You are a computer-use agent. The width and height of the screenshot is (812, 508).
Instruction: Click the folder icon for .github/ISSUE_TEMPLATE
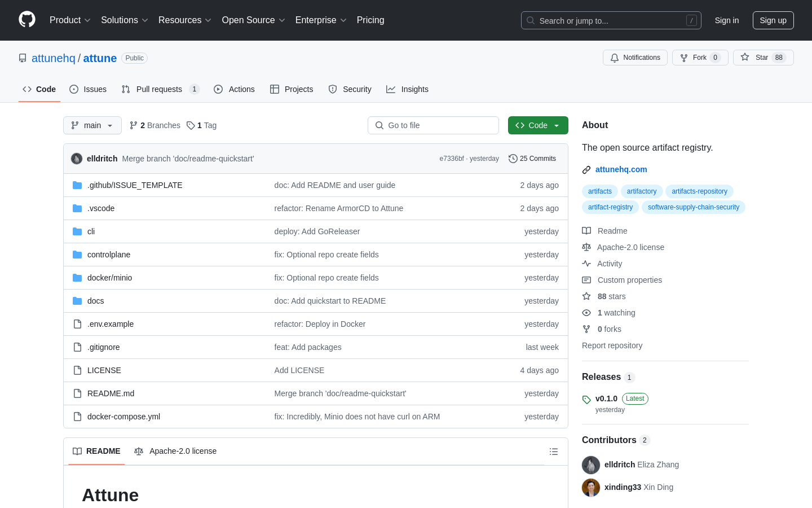pyautogui.click(x=77, y=185)
